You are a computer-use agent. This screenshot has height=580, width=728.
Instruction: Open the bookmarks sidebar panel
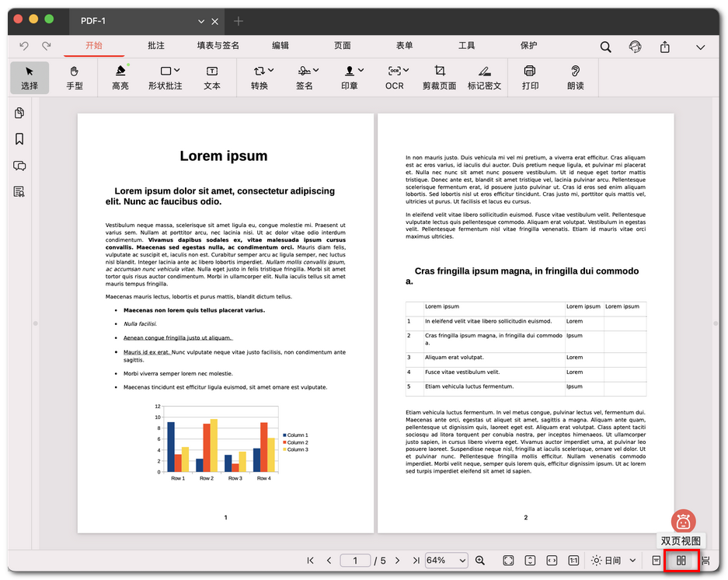tap(19, 139)
